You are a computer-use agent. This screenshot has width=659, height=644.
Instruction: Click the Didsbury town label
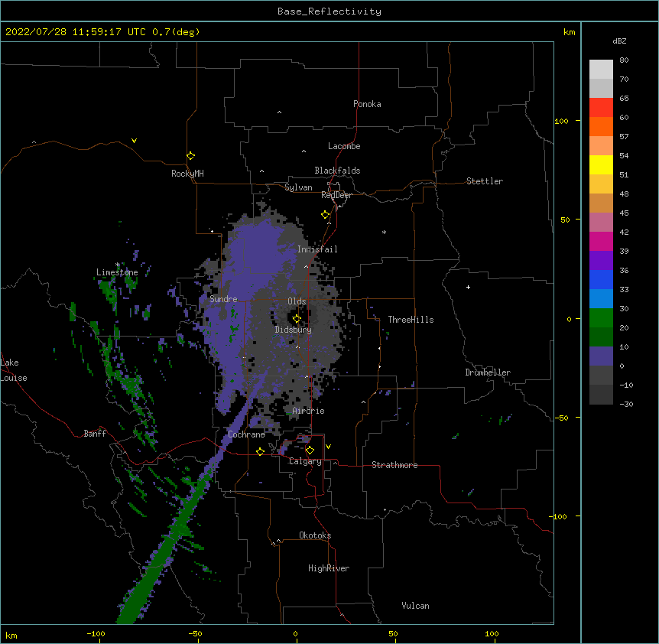click(x=293, y=330)
